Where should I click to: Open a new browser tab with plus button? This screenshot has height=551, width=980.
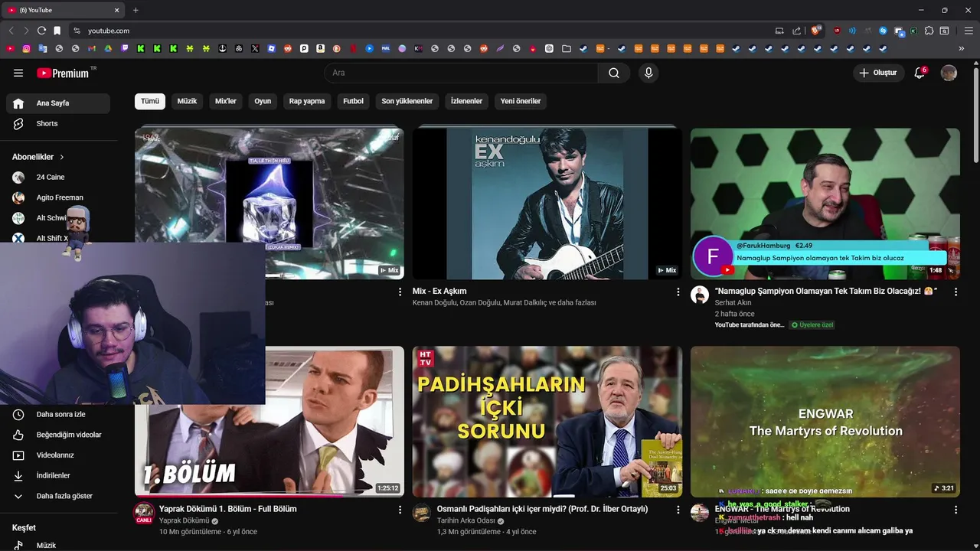click(x=136, y=10)
